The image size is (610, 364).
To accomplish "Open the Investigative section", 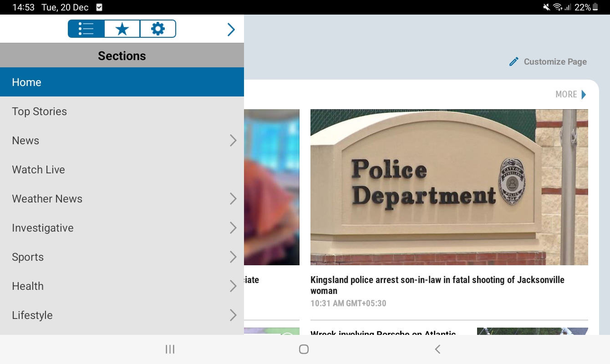I will coord(122,228).
